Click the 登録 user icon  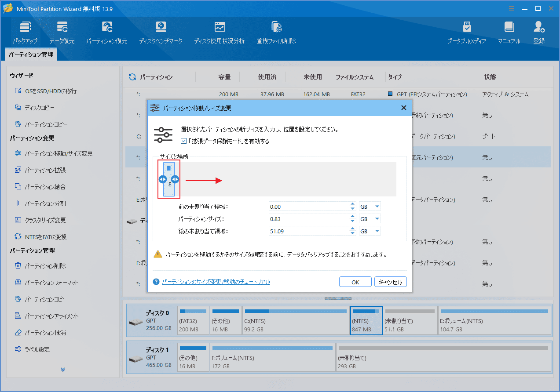point(539,33)
